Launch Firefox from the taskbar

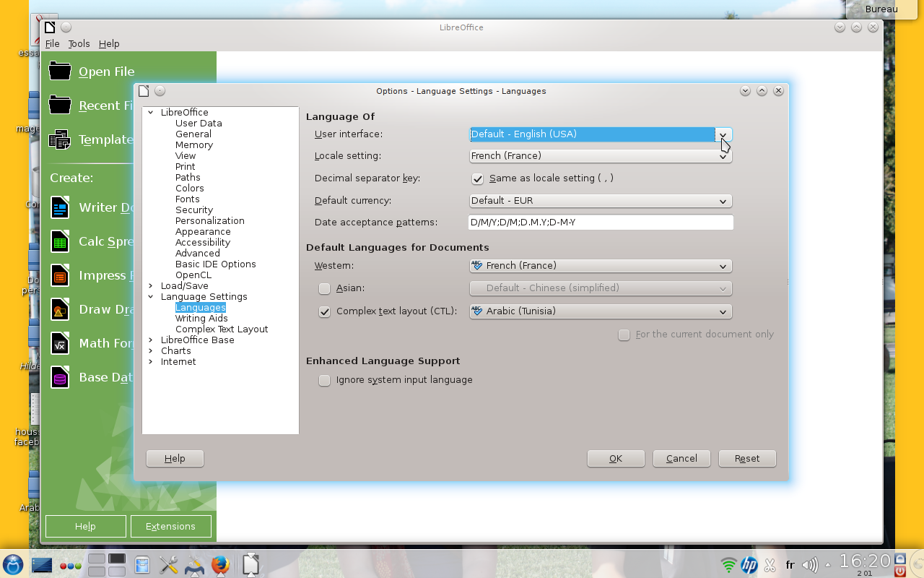coord(220,565)
